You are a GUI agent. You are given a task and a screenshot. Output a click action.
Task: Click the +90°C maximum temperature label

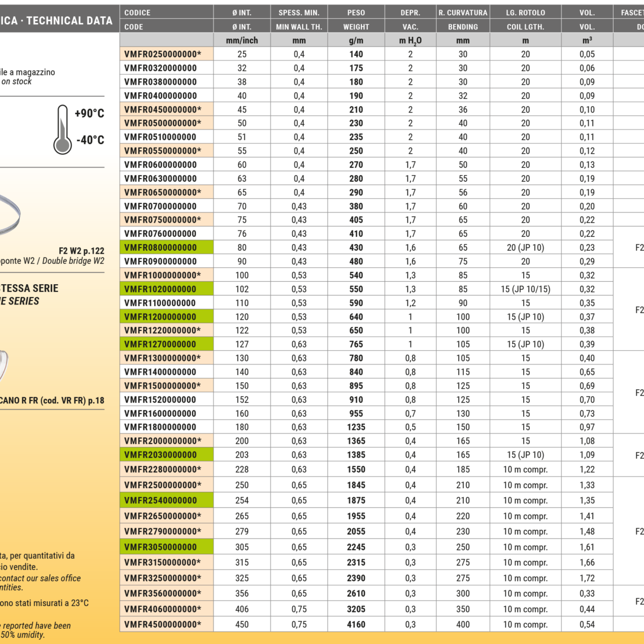[x=89, y=114]
